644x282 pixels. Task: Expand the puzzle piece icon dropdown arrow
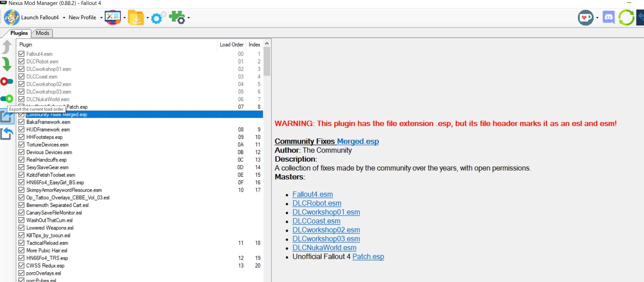click(x=189, y=17)
